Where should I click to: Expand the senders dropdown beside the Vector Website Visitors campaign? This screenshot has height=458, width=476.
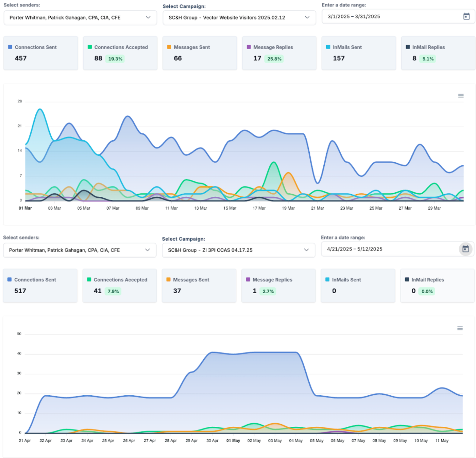click(x=80, y=18)
